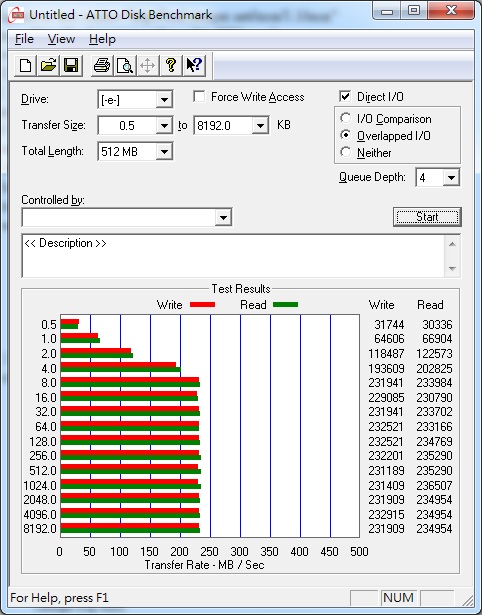Click the Read value 66904

(437, 339)
